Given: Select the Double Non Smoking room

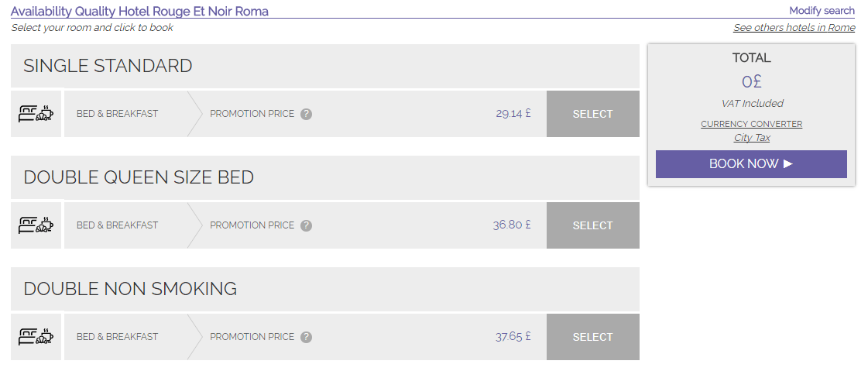Looking at the screenshot, I should [x=593, y=337].
